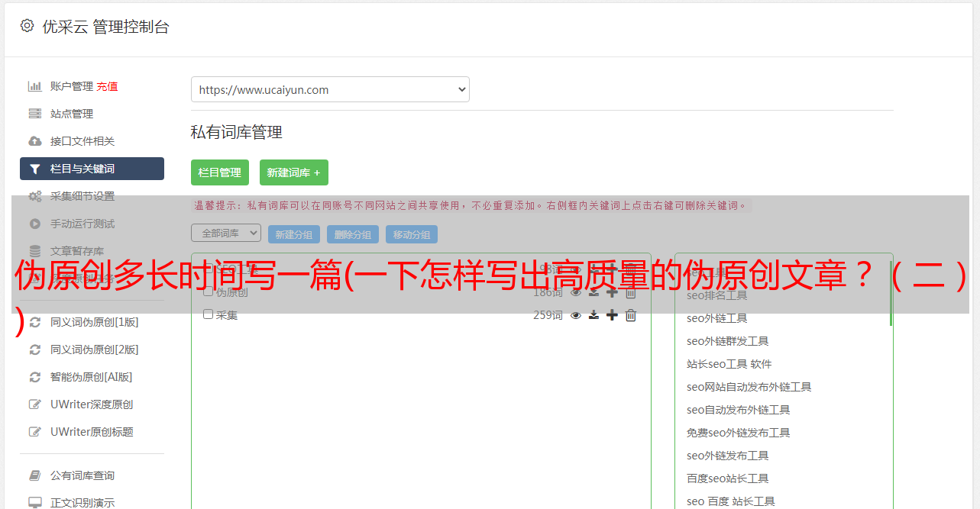Click the 移动分组 button
The height and width of the screenshot is (509, 980).
412,234
